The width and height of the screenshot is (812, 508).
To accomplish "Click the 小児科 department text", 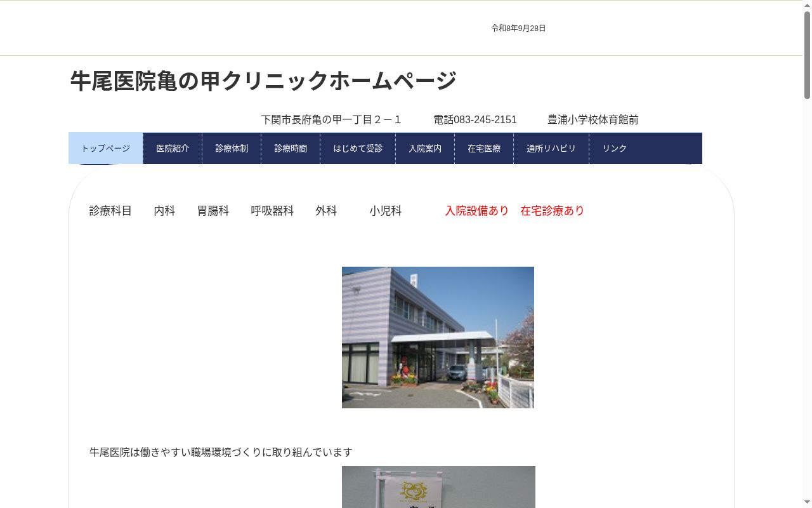I will click(385, 211).
